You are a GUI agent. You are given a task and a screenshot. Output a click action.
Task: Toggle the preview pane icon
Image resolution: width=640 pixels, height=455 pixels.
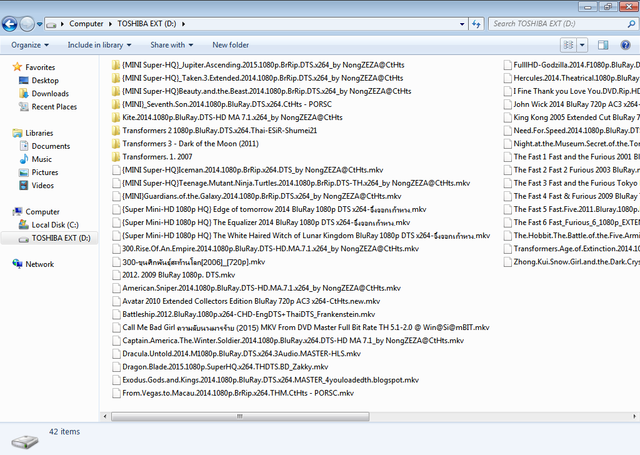point(603,45)
